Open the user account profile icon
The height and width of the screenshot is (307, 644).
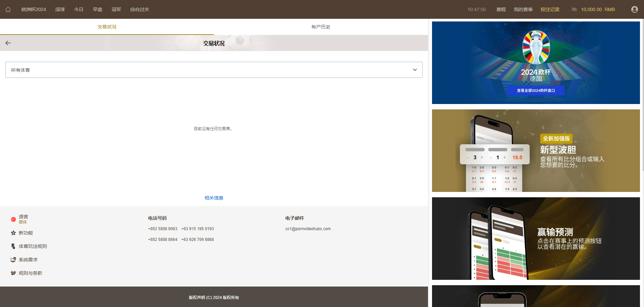tap(634, 9)
